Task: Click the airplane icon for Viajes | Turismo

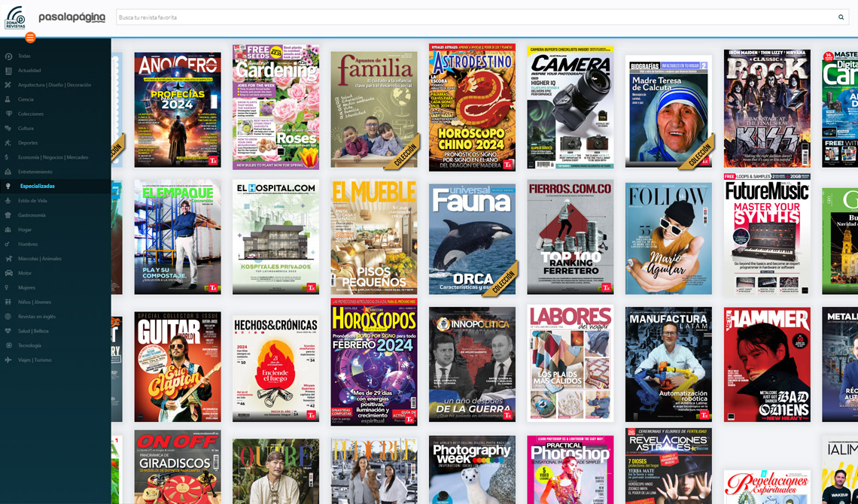Action: [x=8, y=360]
